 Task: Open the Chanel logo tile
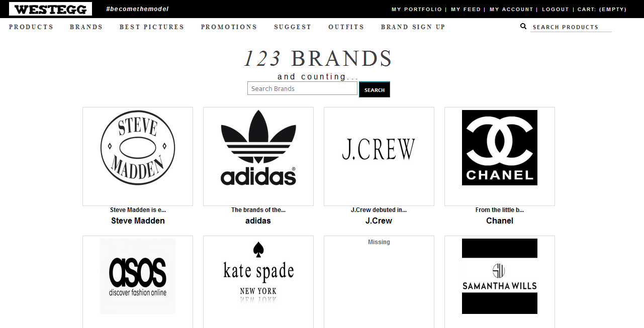pyautogui.click(x=500, y=148)
